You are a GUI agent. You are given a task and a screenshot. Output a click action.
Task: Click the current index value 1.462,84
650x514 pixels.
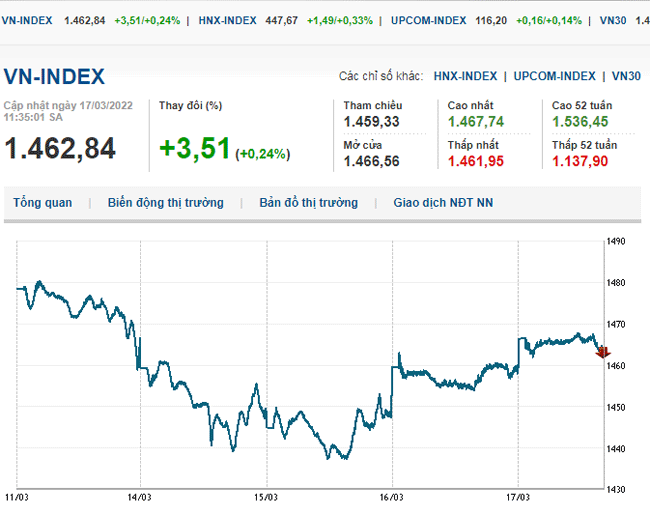[60, 148]
